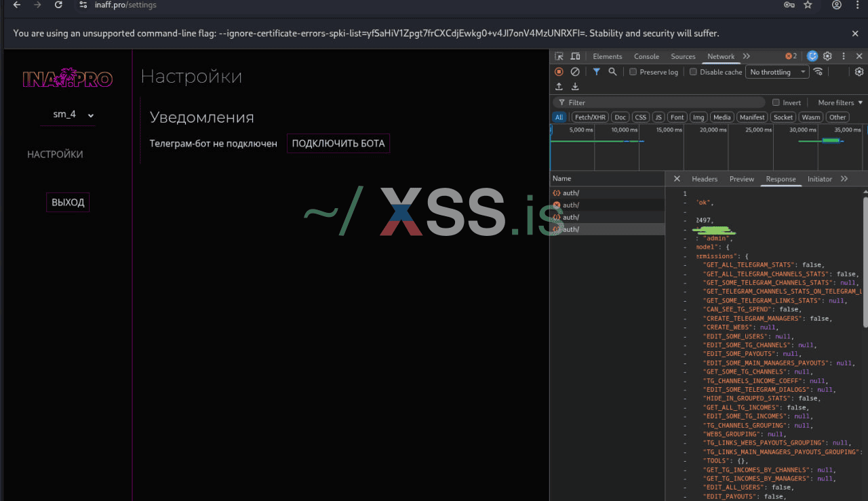
Task: Enable the Preserve log checkbox
Action: point(633,72)
